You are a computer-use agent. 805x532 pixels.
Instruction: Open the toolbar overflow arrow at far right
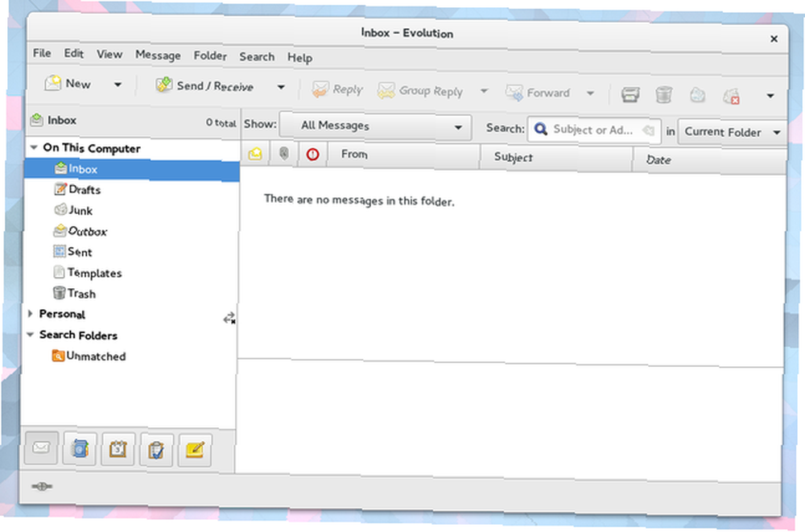tap(770, 96)
